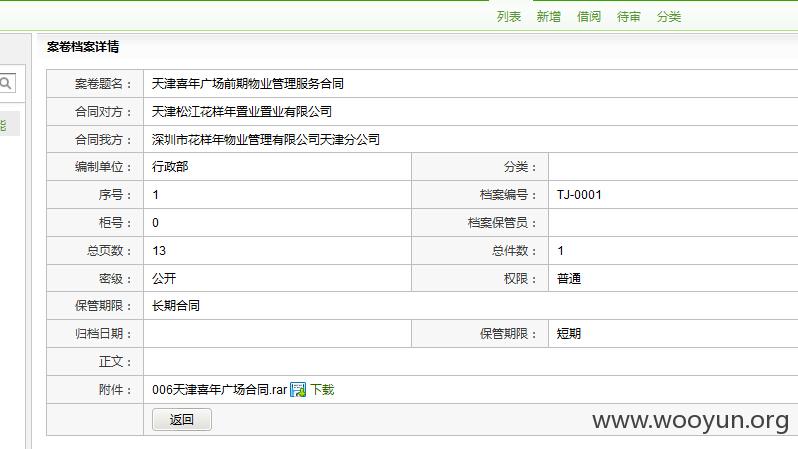Click the attachment download disk icon
Screen dimensions: 798x449
(x=298, y=390)
